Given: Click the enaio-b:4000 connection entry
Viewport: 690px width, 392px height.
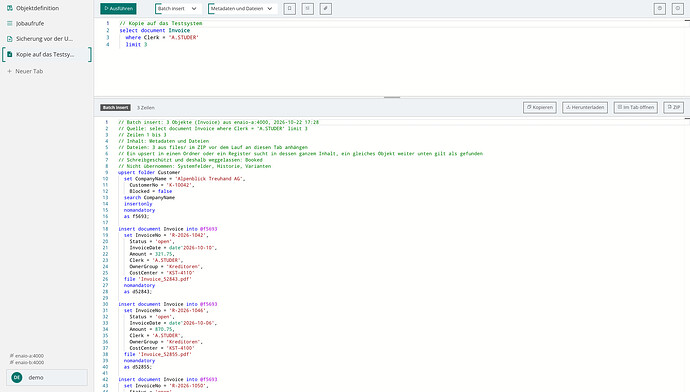Looking at the screenshot, I should tap(27, 363).
